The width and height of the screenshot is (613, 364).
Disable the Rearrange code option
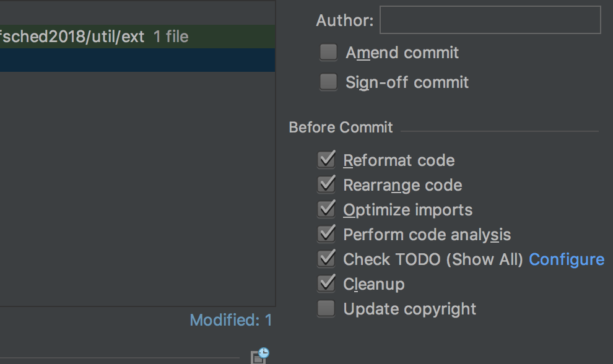pyautogui.click(x=326, y=184)
